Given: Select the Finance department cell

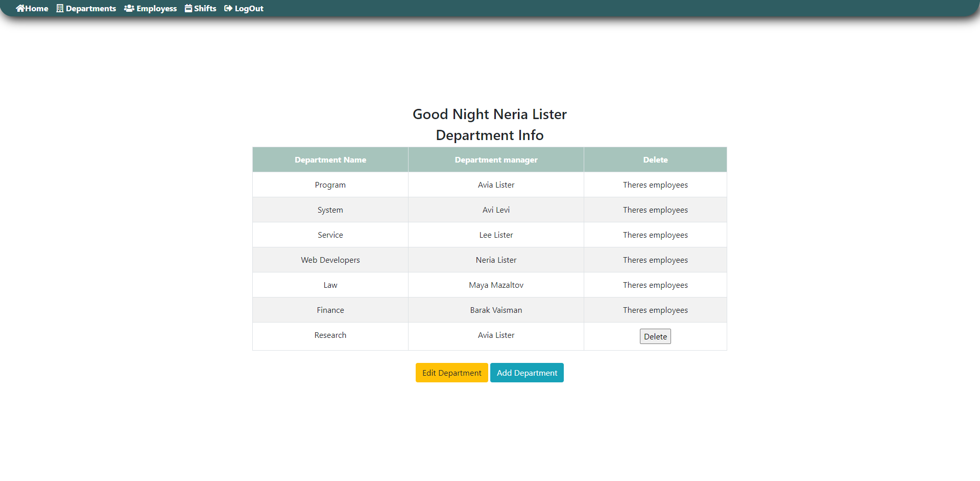Looking at the screenshot, I should coord(330,310).
